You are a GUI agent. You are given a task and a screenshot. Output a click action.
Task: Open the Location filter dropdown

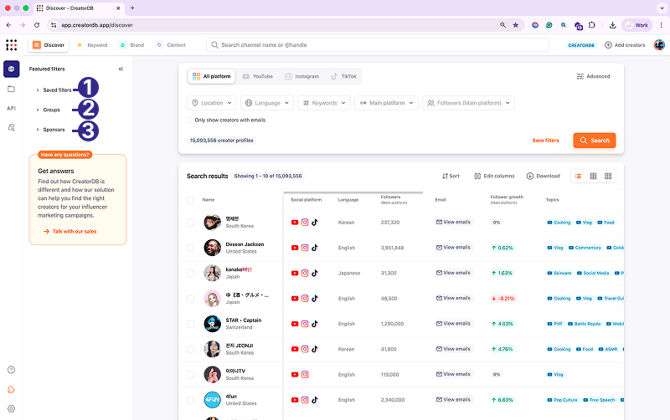(211, 102)
